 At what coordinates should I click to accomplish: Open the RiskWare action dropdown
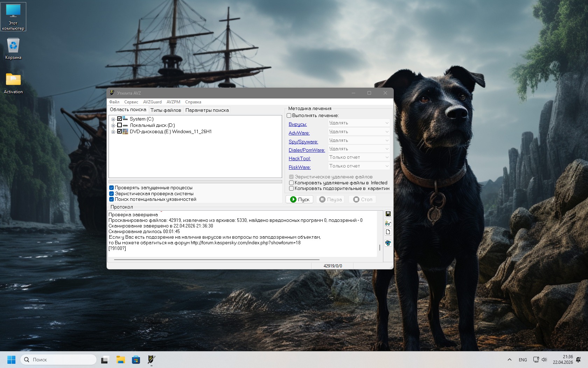(x=359, y=166)
